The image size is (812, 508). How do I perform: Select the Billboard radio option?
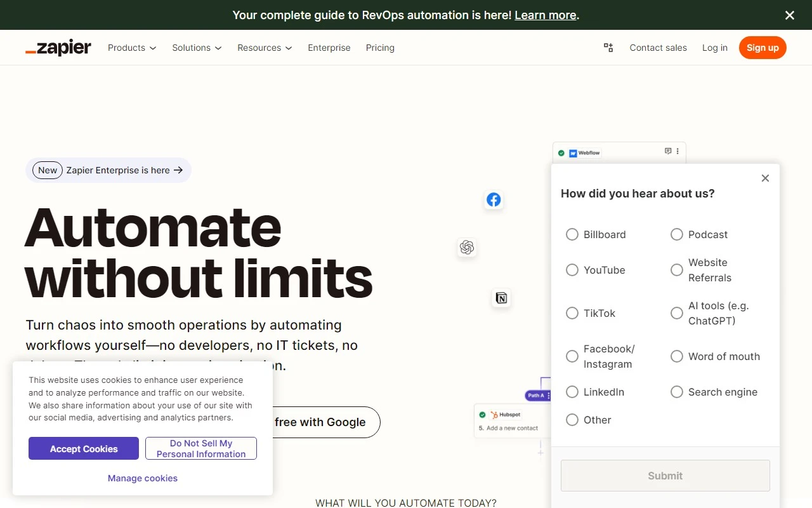pos(572,234)
